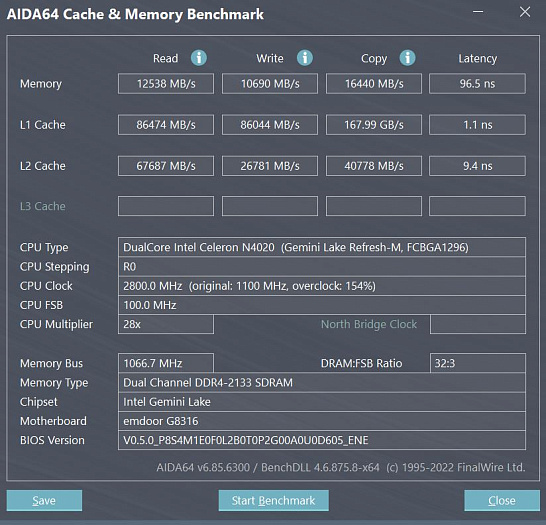Viewport: 546px width, 525px height.
Task: Select the Memory Read result field
Action: [166, 84]
